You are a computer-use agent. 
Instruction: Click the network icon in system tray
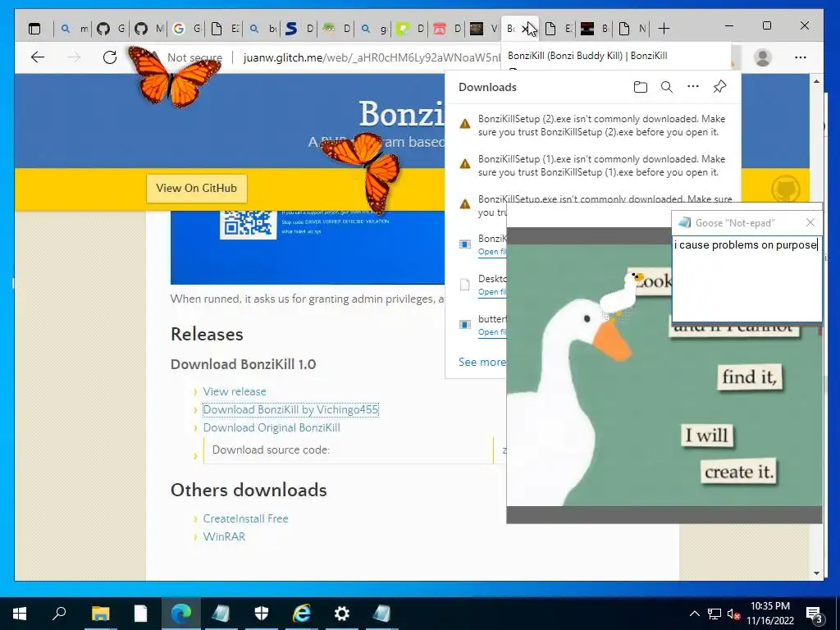click(x=714, y=614)
